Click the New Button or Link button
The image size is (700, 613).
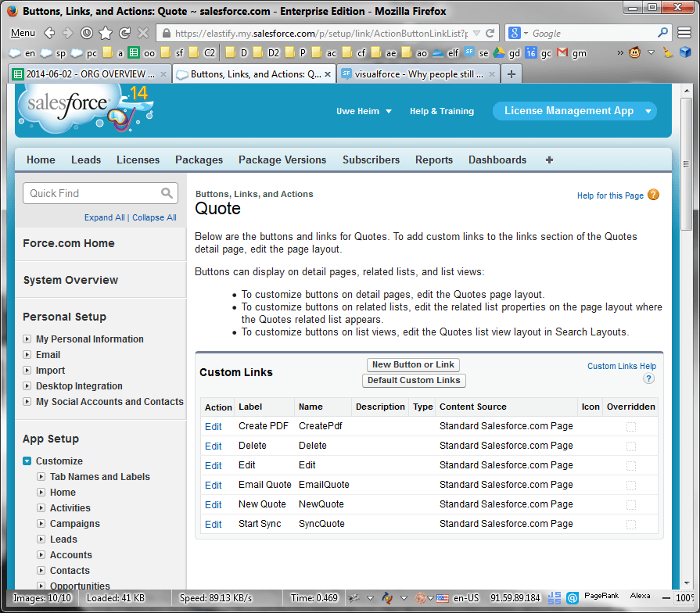[413, 364]
